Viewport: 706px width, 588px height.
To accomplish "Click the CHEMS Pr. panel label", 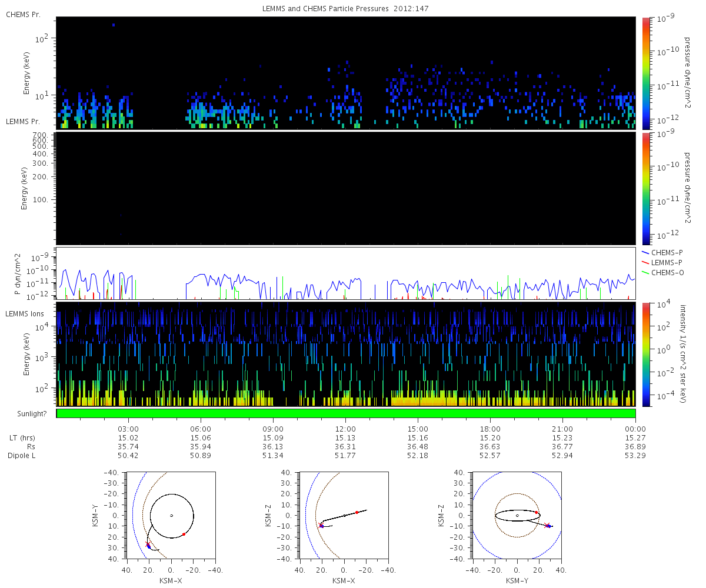I will 23,14.
